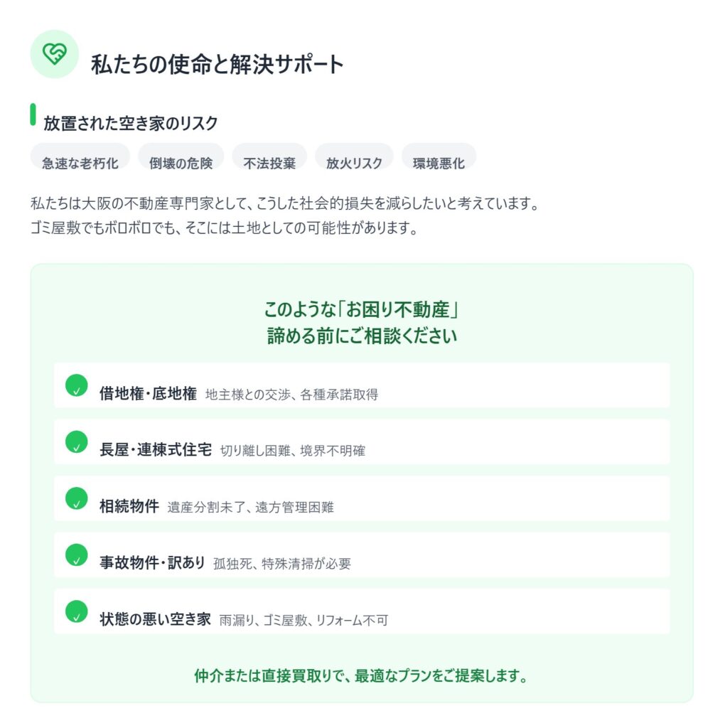
Task: Click the 私たちの使命と解決サポート heading
Action: pyautogui.click(x=217, y=65)
